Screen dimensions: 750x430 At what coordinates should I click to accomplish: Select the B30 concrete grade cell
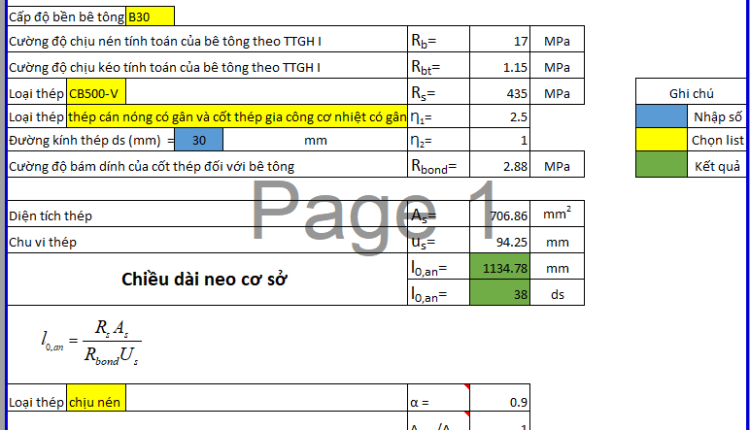click(150, 17)
